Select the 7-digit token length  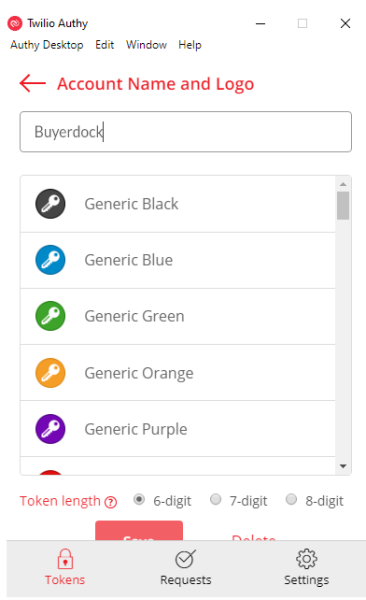[x=216, y=499]
